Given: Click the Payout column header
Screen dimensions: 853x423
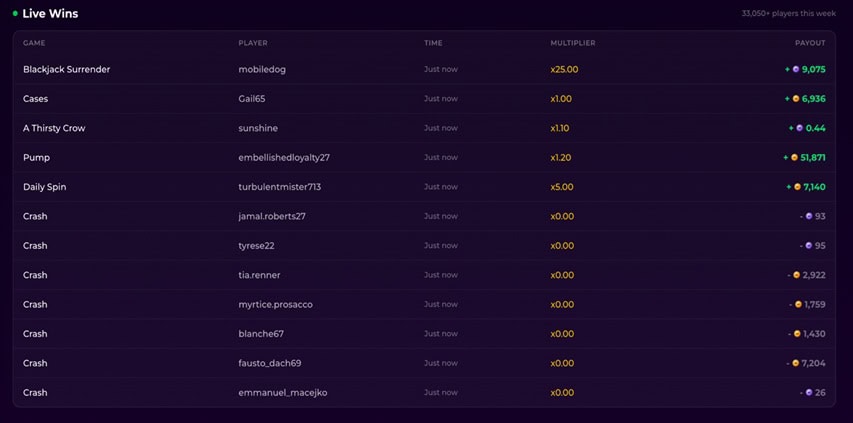Looking at the screenshot, I should 810,43.
